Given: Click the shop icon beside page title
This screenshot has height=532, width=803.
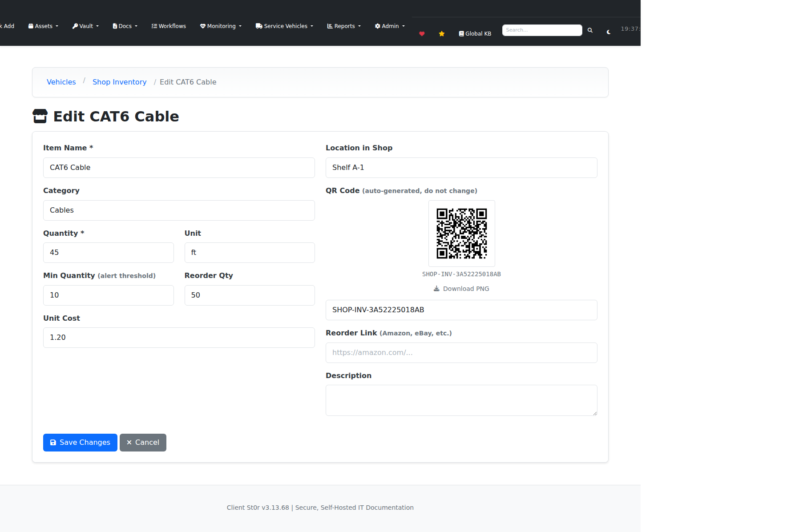Looking at the screenshot, I should click(40, 117).
